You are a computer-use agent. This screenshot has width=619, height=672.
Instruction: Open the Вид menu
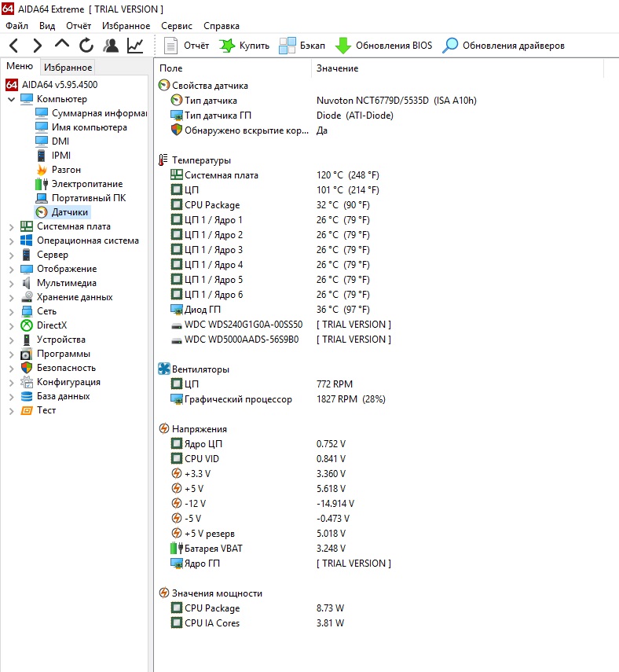click(x=47, y=26)
